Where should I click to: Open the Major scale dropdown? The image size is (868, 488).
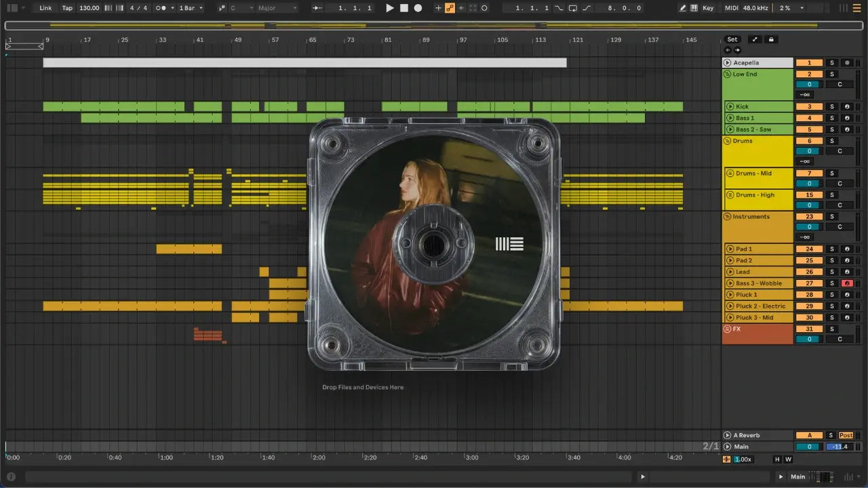(277, 8)
